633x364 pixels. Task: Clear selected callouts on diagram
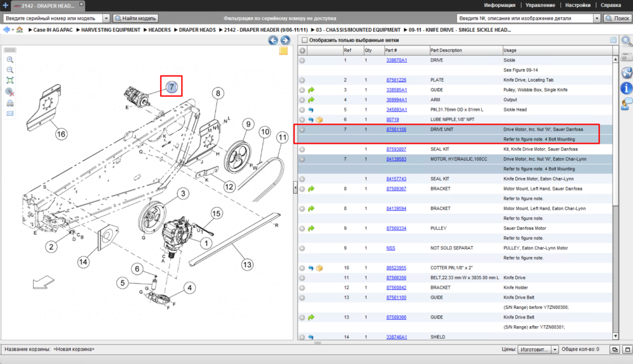(x=10, y=92)
